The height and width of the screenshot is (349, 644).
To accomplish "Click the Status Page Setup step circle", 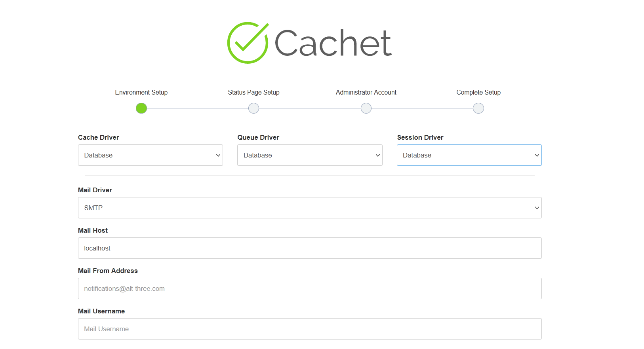I will click(x=254, y=108).
